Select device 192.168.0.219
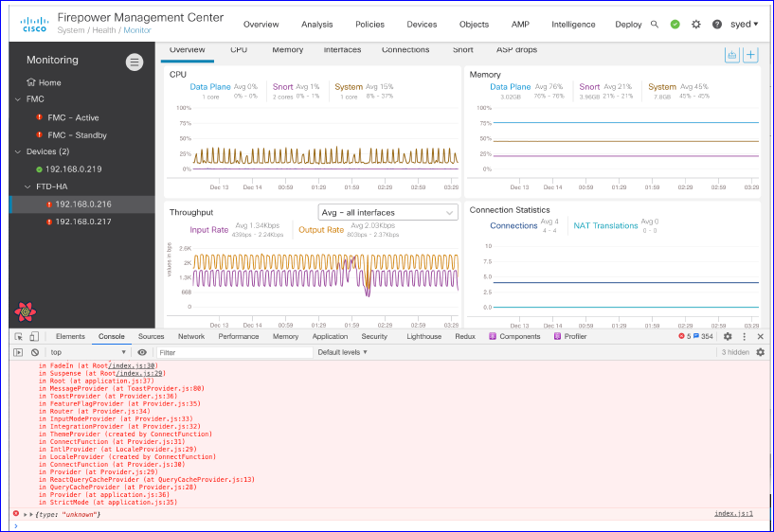The width and height of the screenshot is (774, 532). (74, 169)
